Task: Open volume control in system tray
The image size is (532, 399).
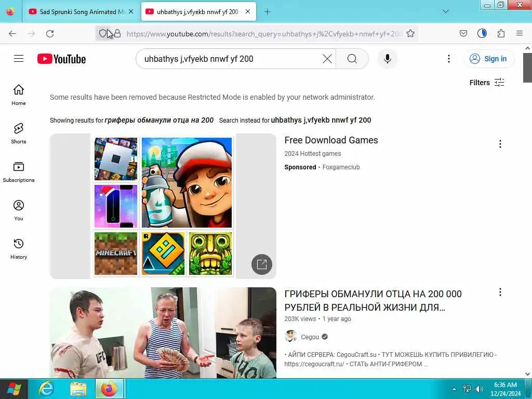Action: pos(479,389)
